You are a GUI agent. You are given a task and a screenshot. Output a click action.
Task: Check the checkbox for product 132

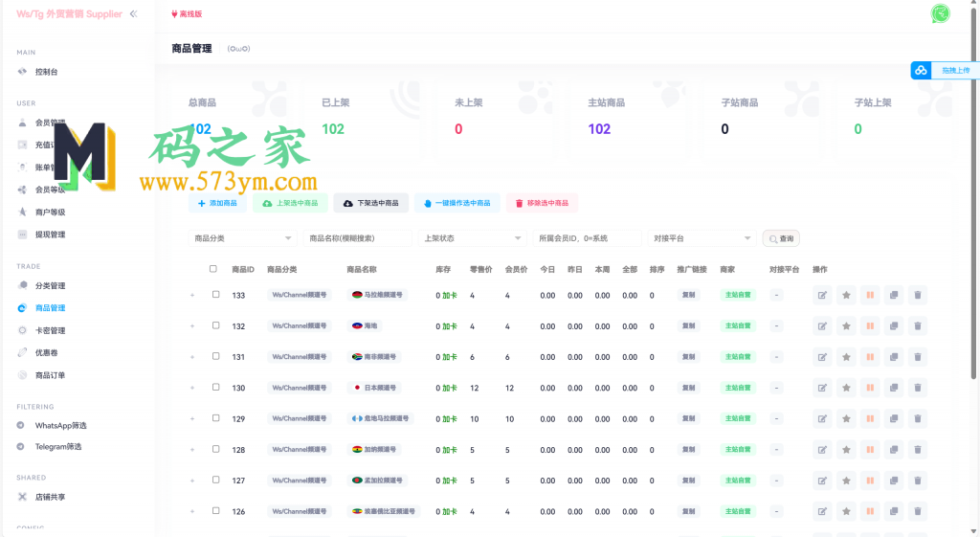point(215,325)
